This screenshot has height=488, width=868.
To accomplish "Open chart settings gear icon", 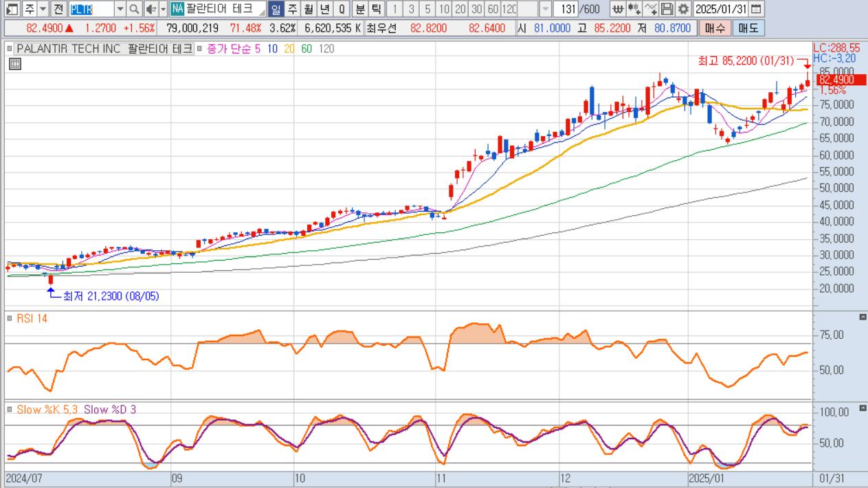I will pos(682,9).
